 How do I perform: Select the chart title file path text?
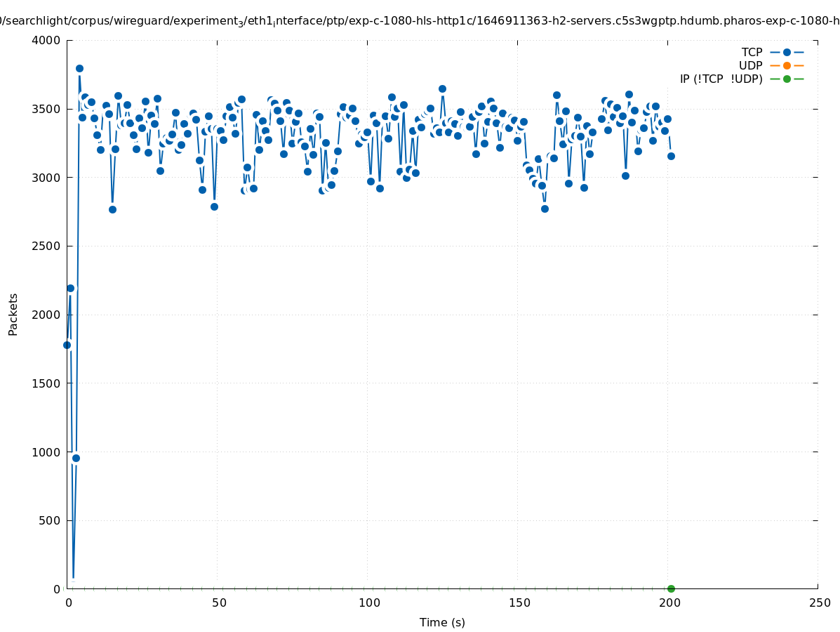[420, 21]
